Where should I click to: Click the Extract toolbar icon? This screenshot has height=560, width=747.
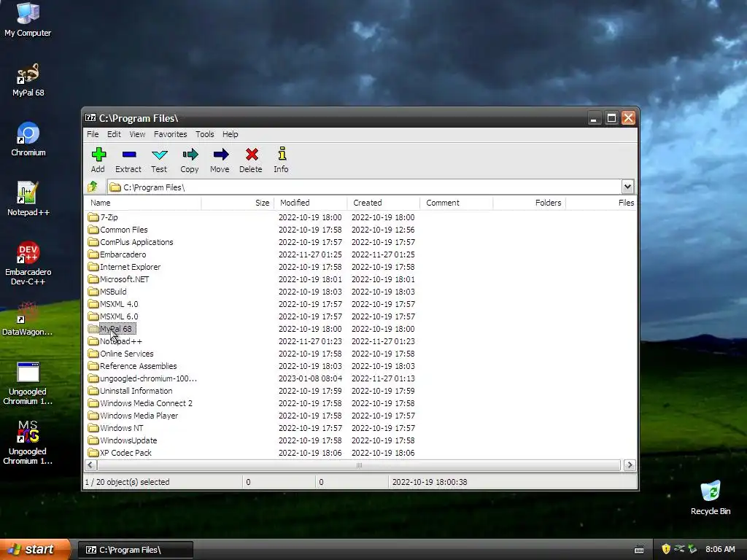coord(128,155)
